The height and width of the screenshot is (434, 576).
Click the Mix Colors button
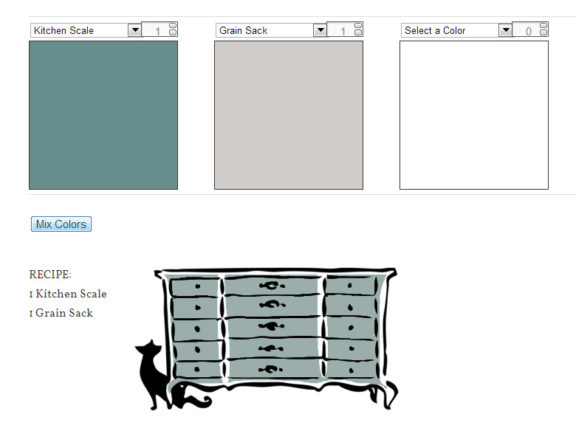point(61,224)
